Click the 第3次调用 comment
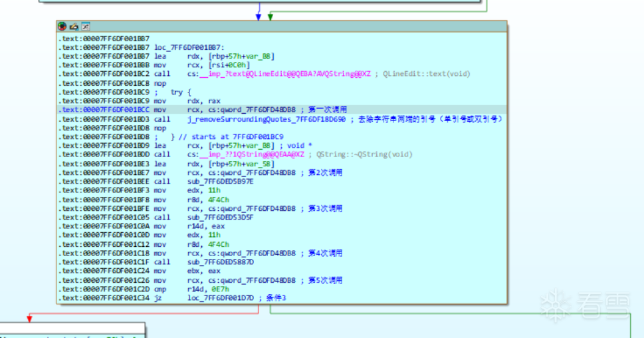Viewport: 644px width, 338px height. 325,208
